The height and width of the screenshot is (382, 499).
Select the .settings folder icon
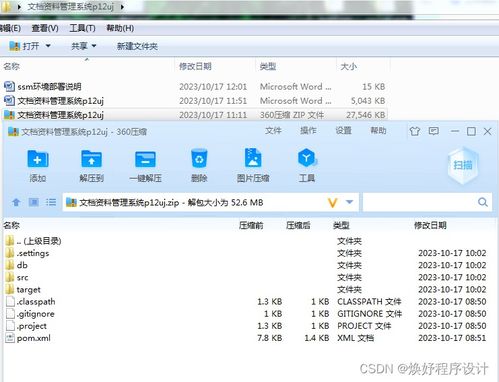coord(10,253)
